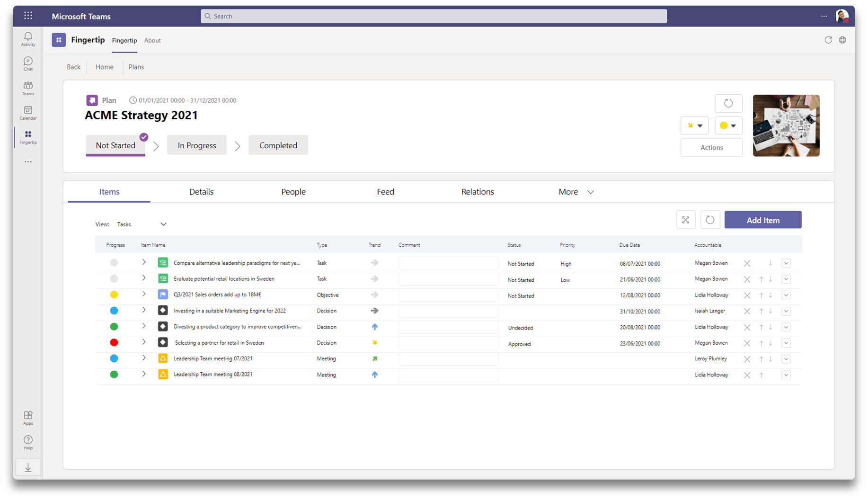Click comment field for Compare alternative leadership paradigms

coord(448,263)
